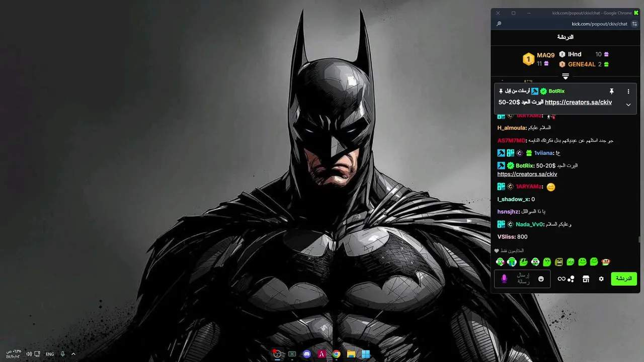Open the red A app in taskbar
Screen dimensions: 644x362
(321, 354)
